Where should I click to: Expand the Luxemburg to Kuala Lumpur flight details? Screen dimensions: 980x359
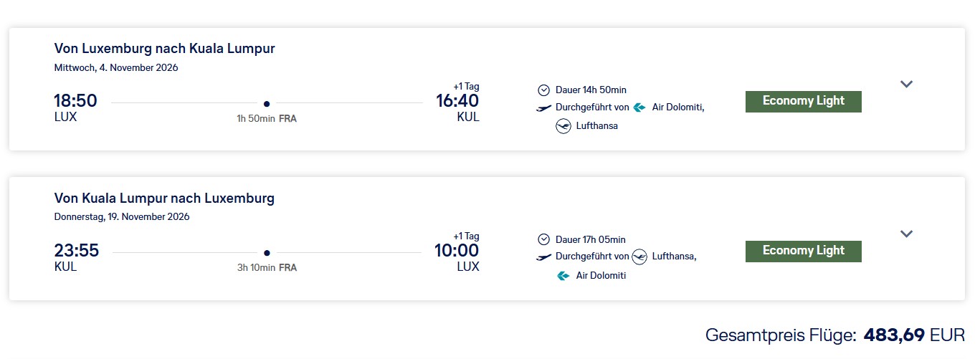tap(906, 84)
